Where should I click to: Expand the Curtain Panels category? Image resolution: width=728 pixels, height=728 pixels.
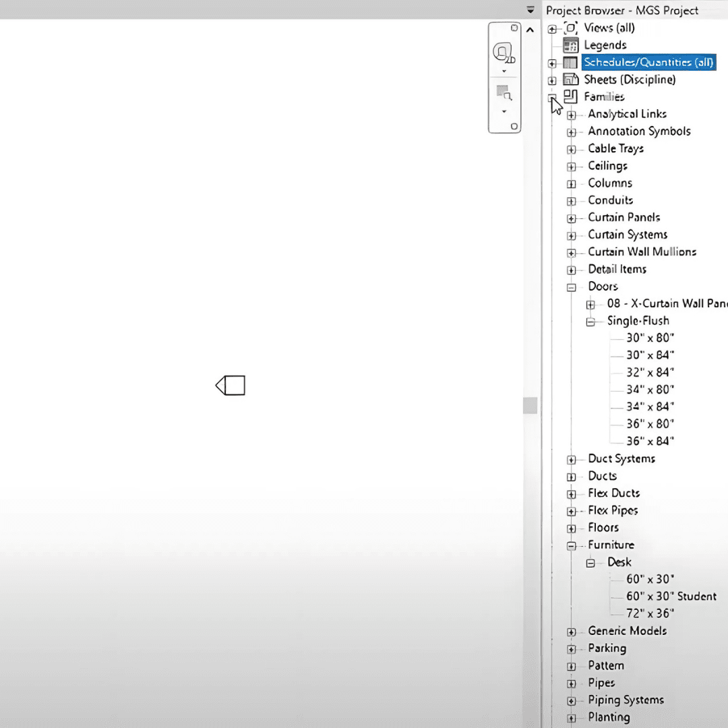click(572, 218)
